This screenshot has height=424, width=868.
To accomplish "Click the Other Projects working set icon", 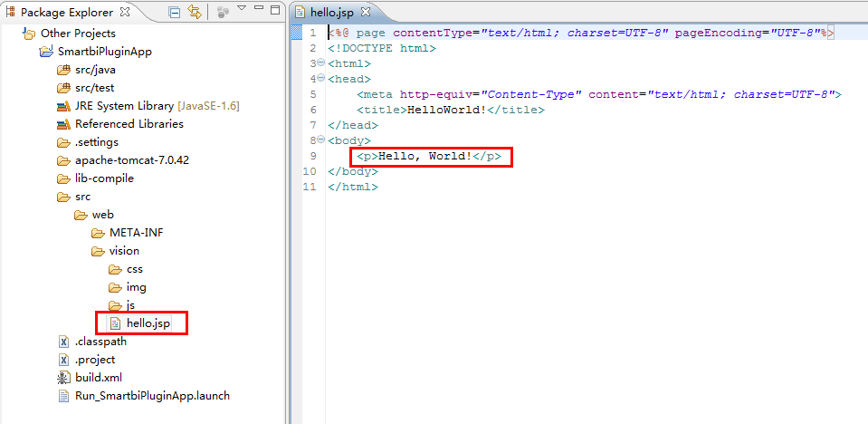I will click(x=29, y=34).
